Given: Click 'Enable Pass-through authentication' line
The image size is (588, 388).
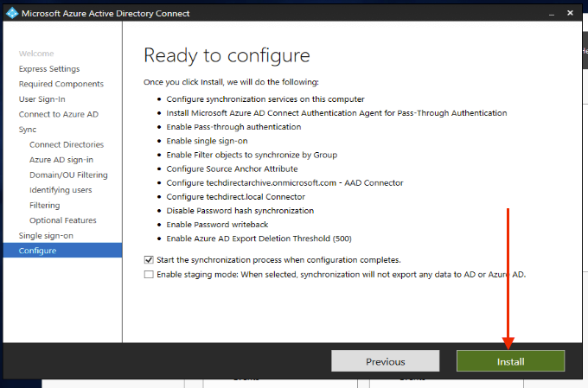Looking at the screenshot, I should [233, 127].
